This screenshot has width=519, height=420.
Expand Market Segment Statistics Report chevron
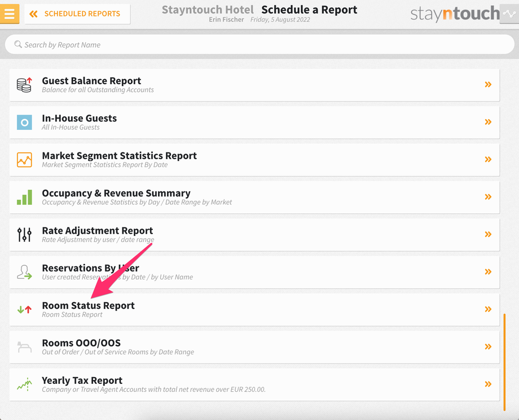[488, 159]
